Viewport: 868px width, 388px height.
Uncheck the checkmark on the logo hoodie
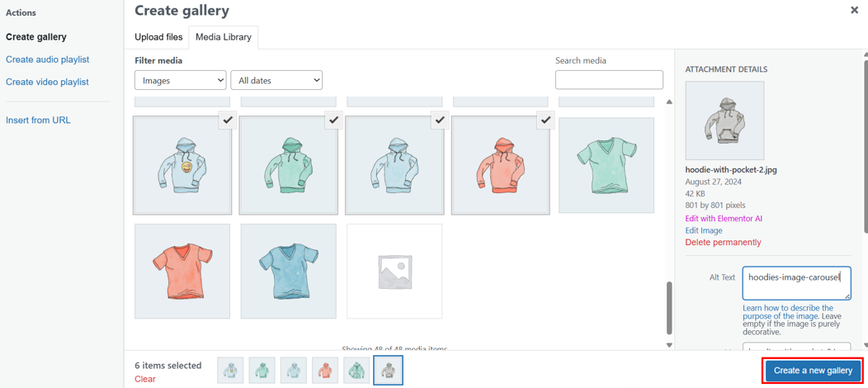[227, 120]
